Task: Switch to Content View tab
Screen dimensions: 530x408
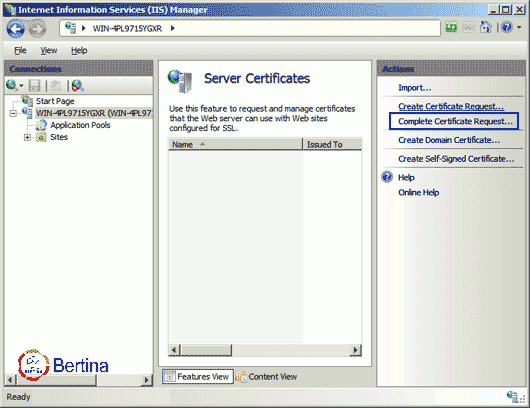Action: click(266, 377)
